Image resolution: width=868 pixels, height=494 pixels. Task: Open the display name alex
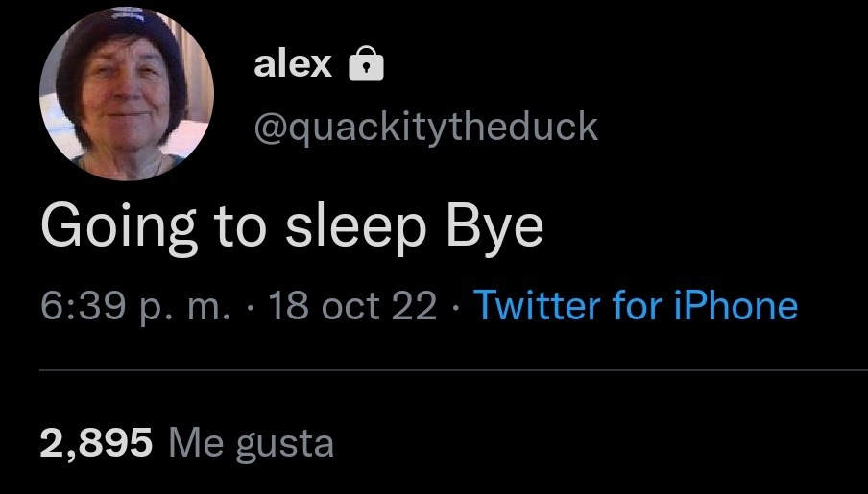[293, 64]
